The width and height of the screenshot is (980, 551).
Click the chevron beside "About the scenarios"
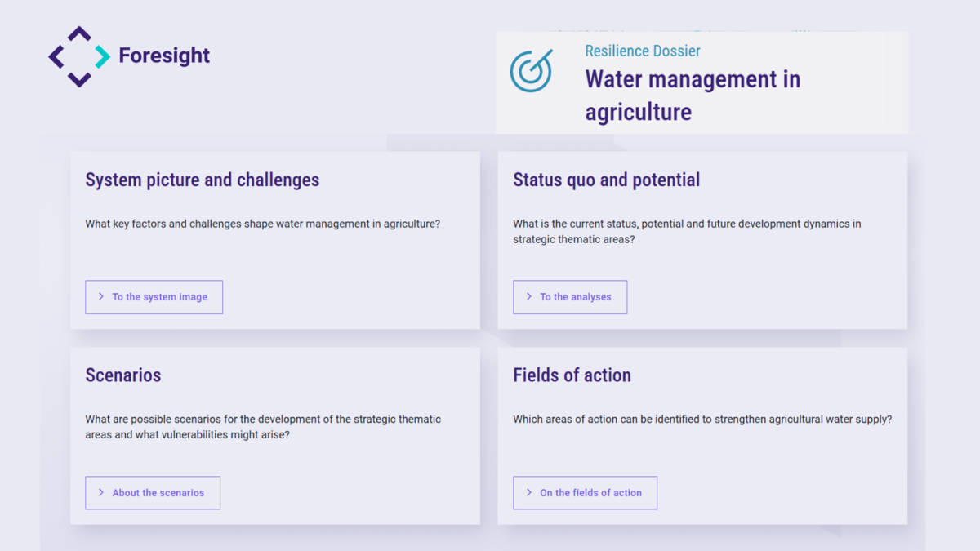coord(101,493)
